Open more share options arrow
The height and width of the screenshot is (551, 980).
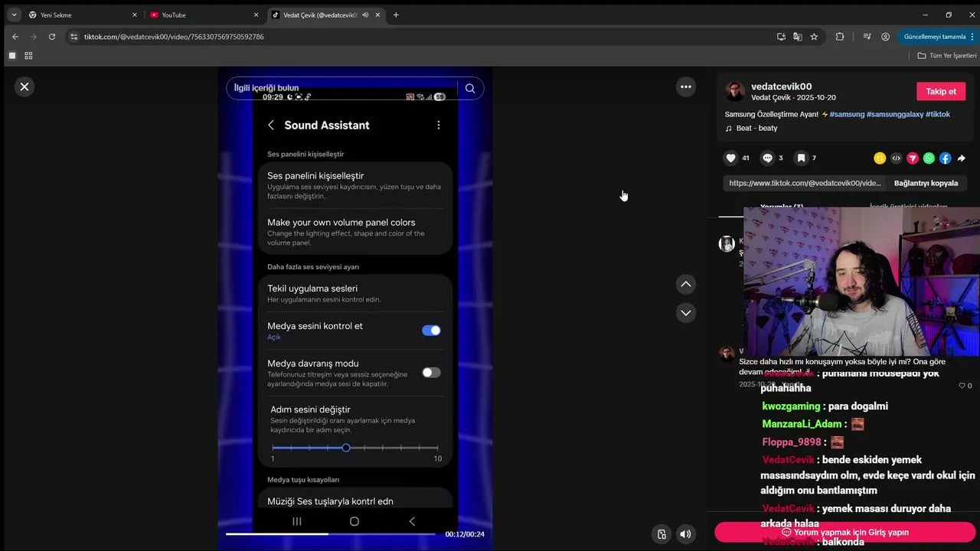click(x=962, y=158)
